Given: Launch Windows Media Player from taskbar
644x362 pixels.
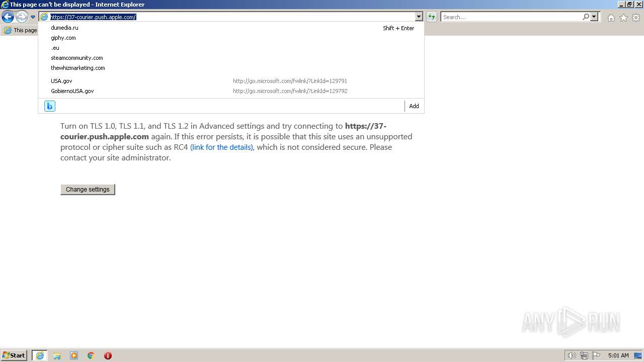Looking at the screenshot, I should pos(74,355).
